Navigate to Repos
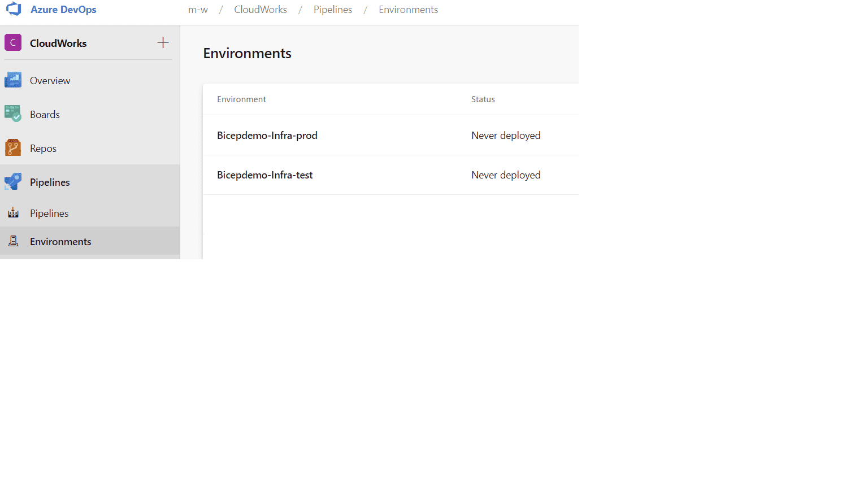The image size is (868, 488). click(43, 149)
